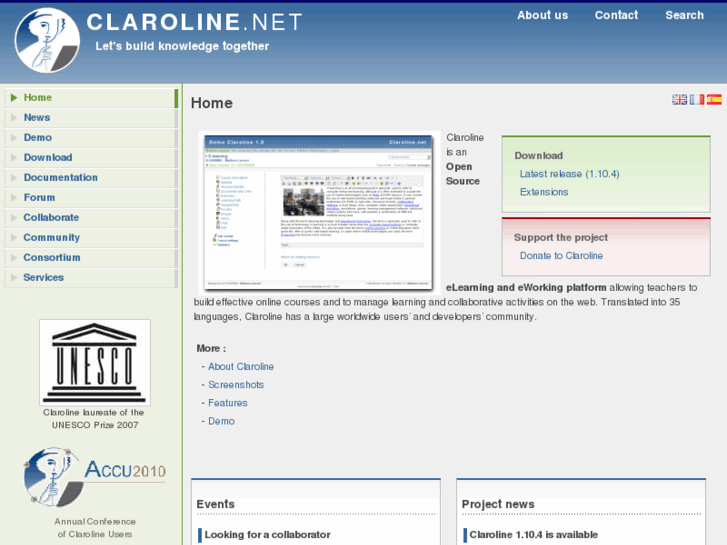The height and width of the screenshot is (545, 727).
Task: Open the Services sidebar item
Action: point(91,277)
